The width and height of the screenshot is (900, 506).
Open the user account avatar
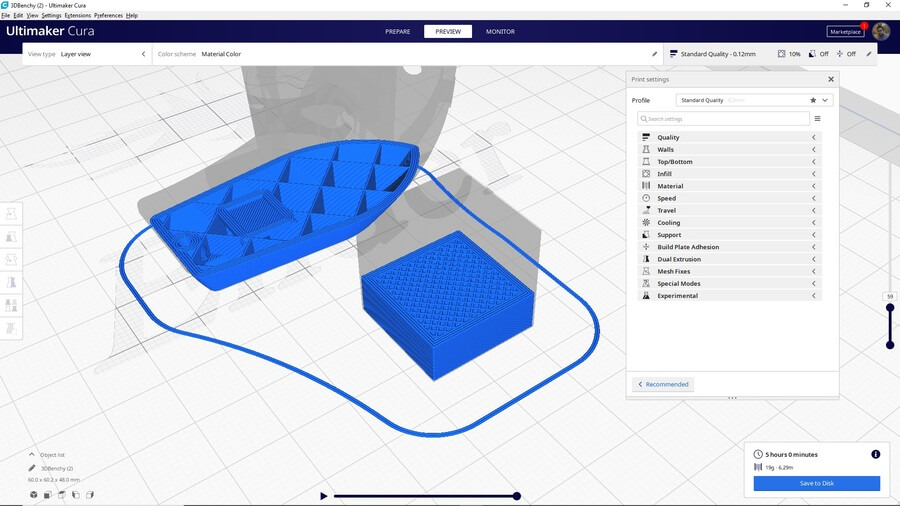[x=880, y=31]
